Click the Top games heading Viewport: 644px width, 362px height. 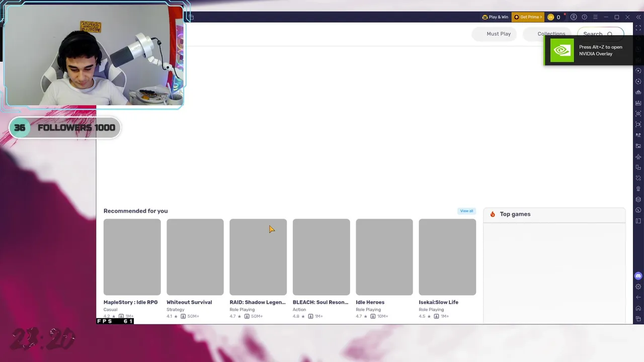[x=515, y=214]
